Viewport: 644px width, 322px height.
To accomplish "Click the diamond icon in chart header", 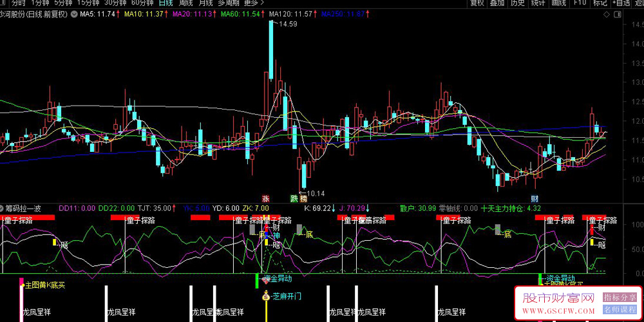I will pos(606,14).
